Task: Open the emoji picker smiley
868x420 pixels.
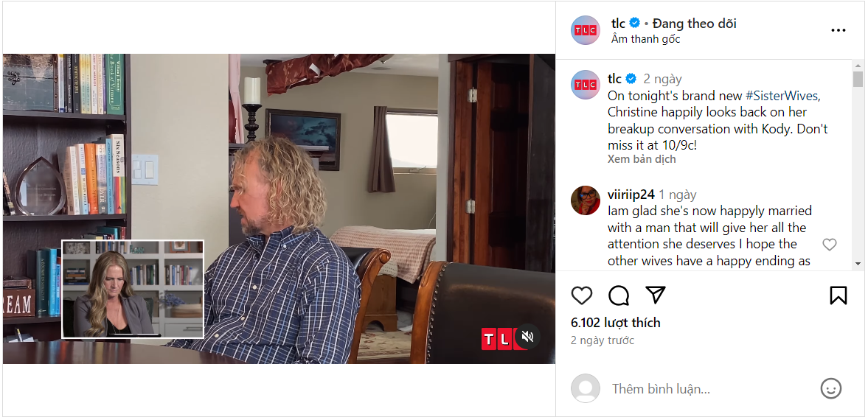Action: (x=830, y=388)
